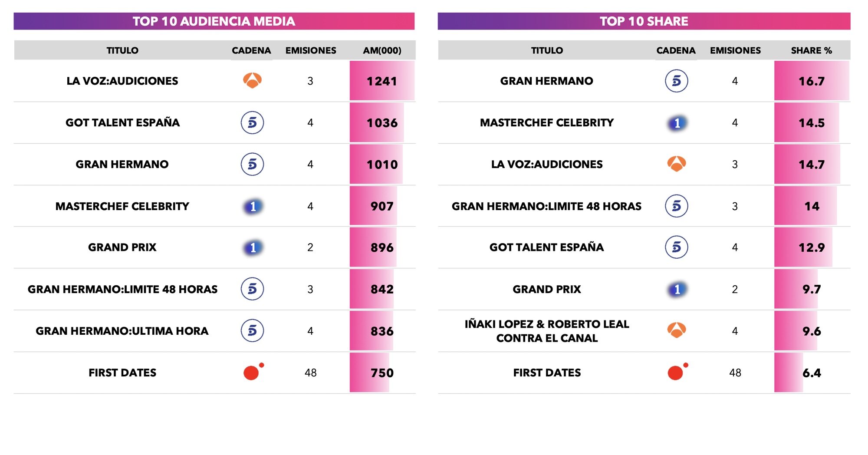868x455 pixels.
Task: Click Telecinco logo beside 16.7 share value
Action: pos(676,81)
